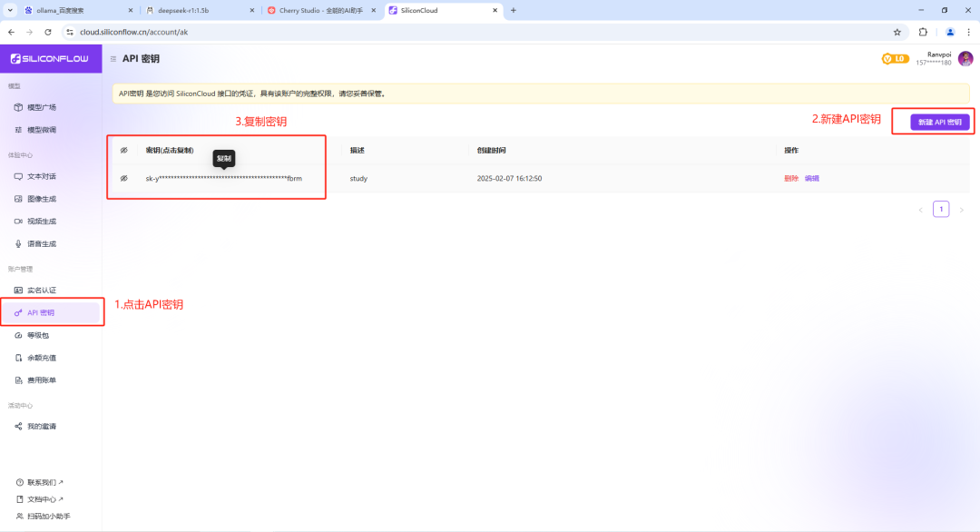Click the site info icon in address bar
The image size is (980, 532).
click(x=69, y=32)
